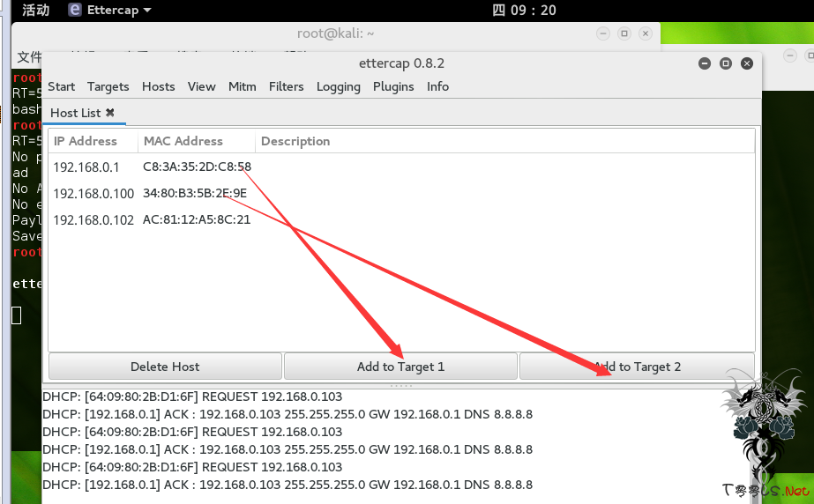This screenshot has height=504, width=814.
Task: Select the Host List tab
Action: pyautogui.click(x=75, y=113)
